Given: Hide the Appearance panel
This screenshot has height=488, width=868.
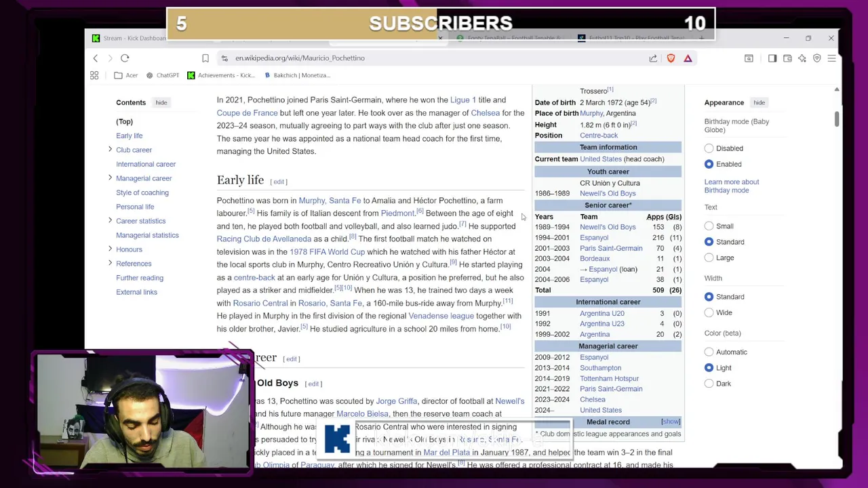Looking at the screenshot, I should tap(759, 102).
